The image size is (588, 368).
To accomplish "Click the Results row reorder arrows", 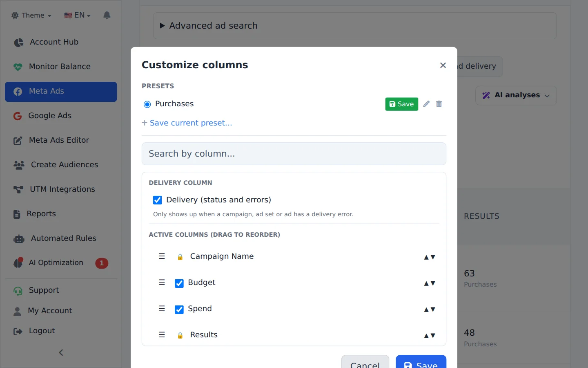I will 430,336.
